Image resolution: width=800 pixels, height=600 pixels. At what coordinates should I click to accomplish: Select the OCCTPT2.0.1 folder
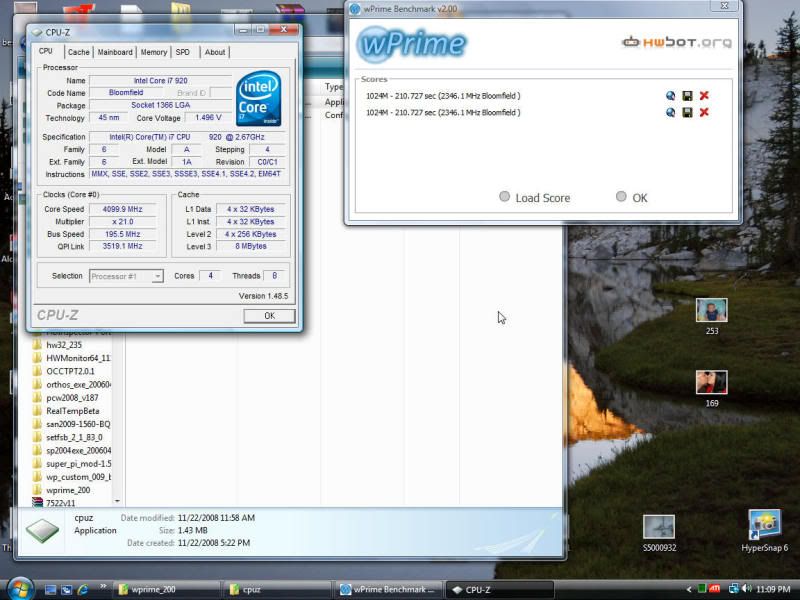(64, 371)
